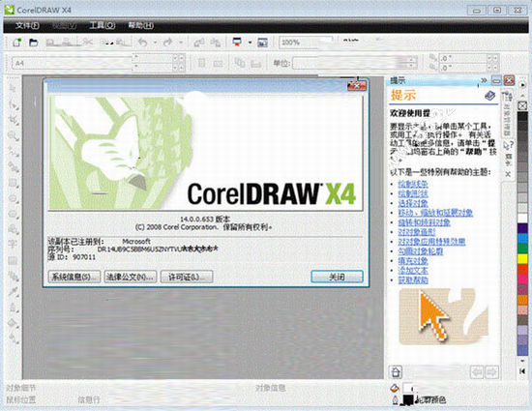
Task: Open the 工具(O) menu
Action: coord(103,25)
